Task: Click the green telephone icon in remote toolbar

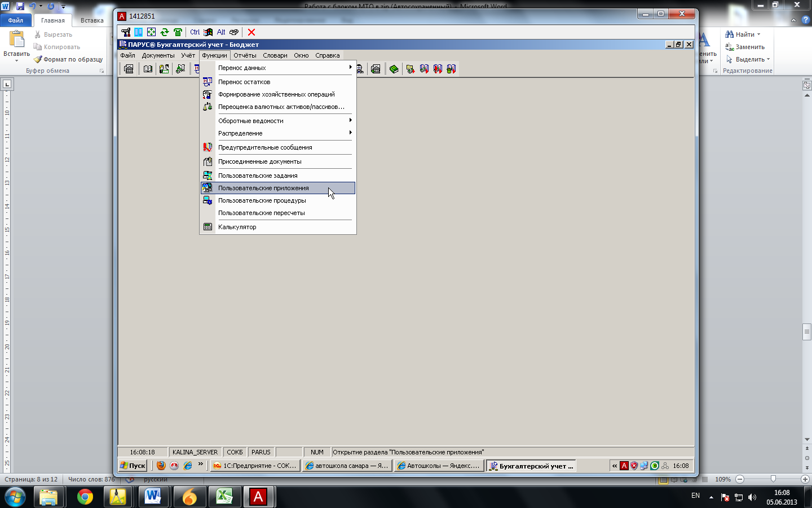Action: coord(178,32)
